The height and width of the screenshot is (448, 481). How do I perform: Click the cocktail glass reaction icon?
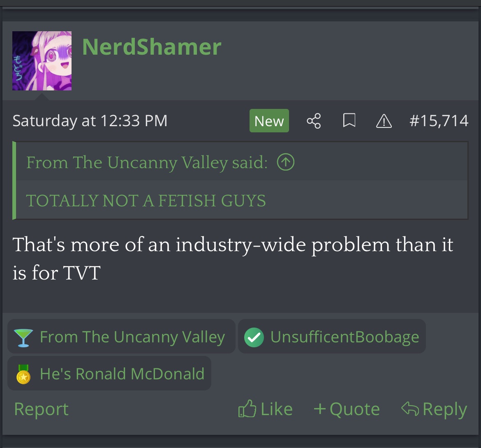click(x=23, y=338)
